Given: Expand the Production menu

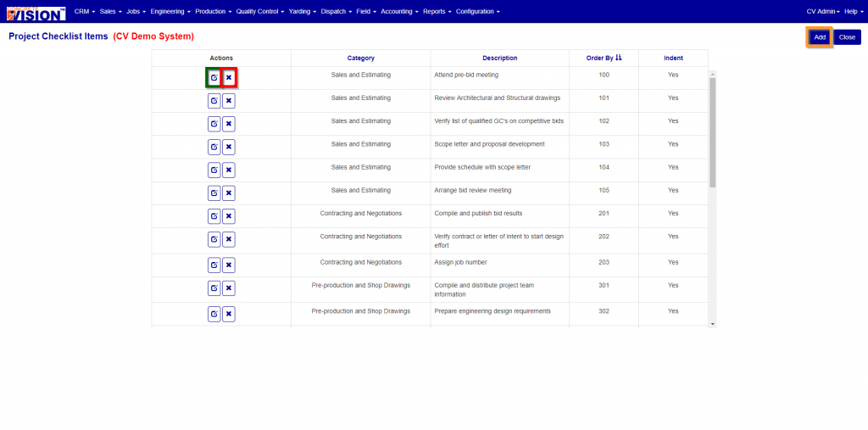Looking at the screenshot, I should pos(214,12).
